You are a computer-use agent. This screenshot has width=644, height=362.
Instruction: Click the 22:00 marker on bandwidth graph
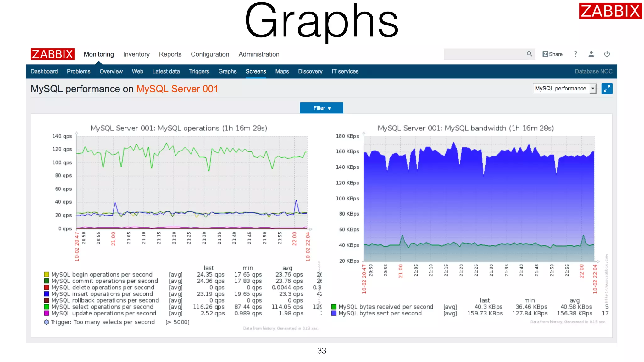click(581, 271)
